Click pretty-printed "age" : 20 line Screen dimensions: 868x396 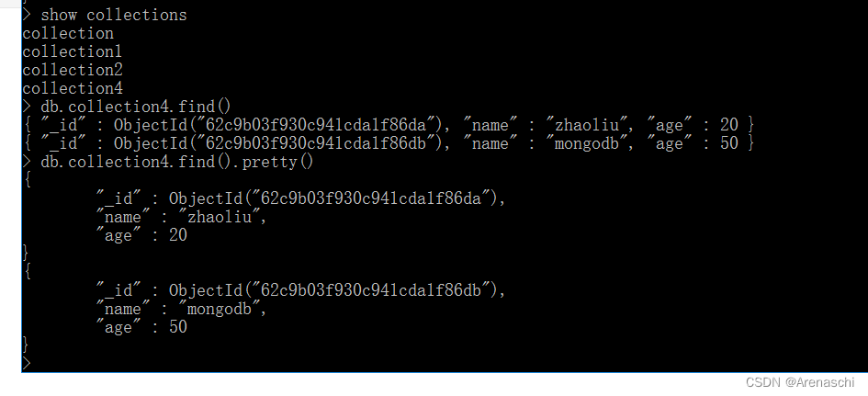click(141, 235)
